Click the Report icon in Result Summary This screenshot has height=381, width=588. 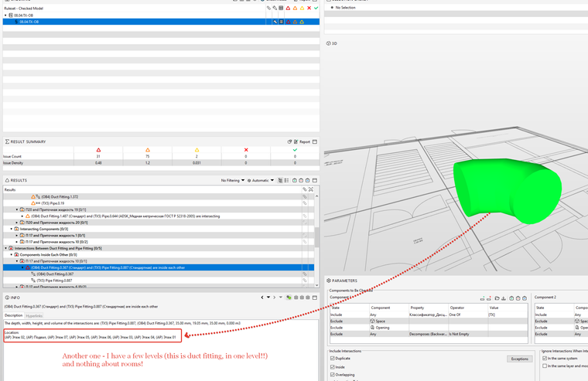click(296, 141)
